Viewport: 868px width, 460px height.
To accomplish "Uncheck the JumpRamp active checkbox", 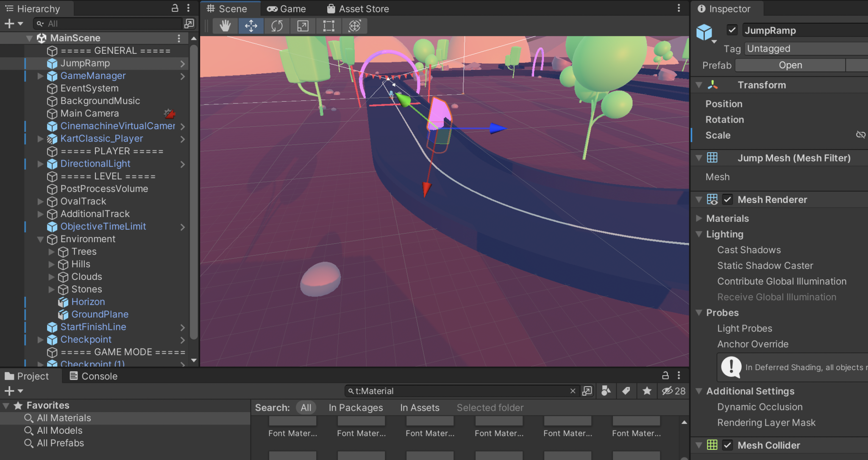I will pos(732,30).
